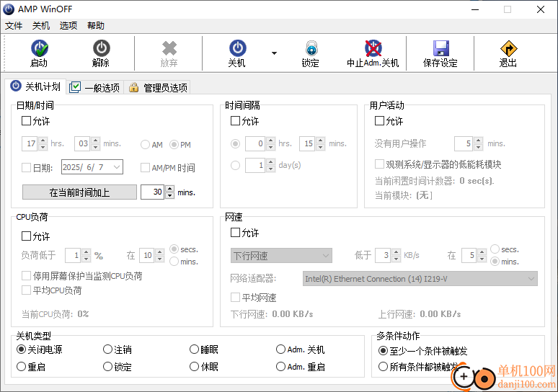Select the 重启 shutdown type
This screenshot has width=558, height=392.
pos(22,366)
